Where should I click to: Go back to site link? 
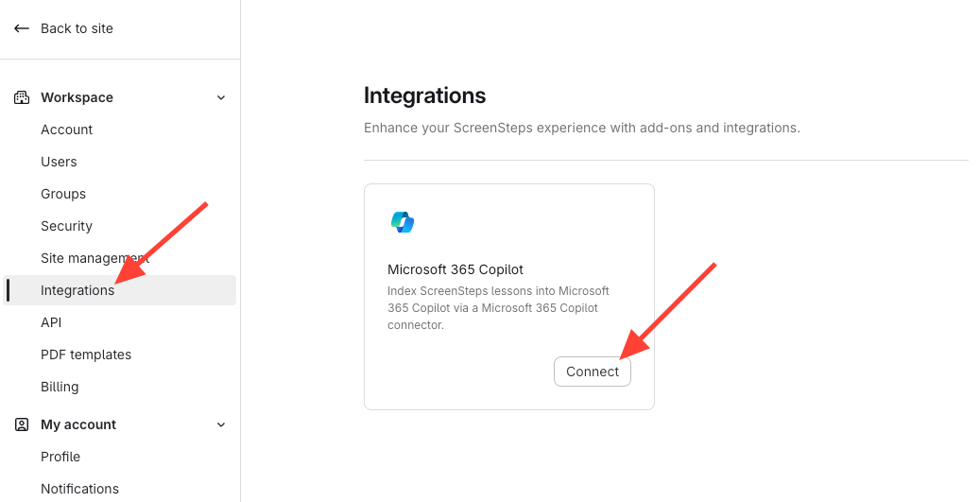coord(77,28)
